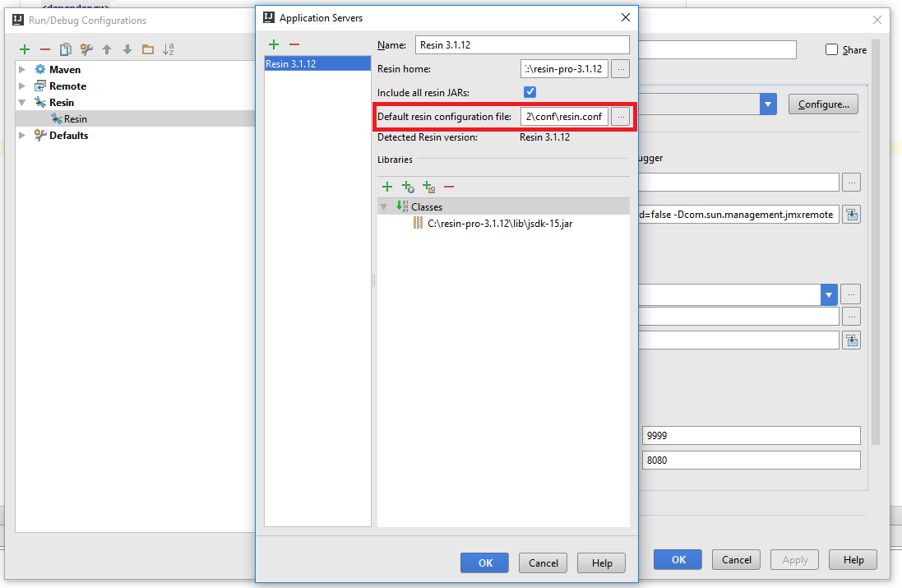Open the lower blue dropdown arrow in background

tap(828, 294)
